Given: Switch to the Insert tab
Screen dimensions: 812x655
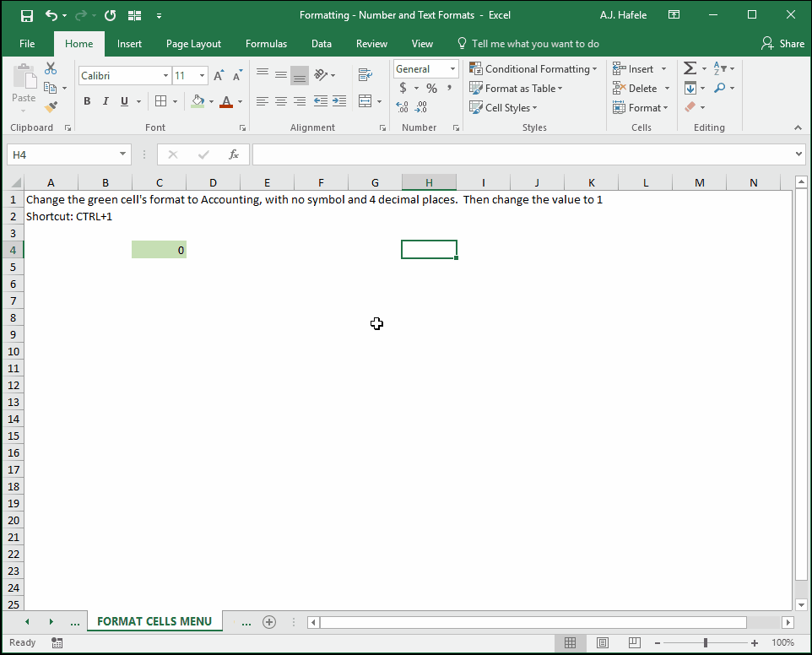Looking at the screenshot, I should point(129,44).
